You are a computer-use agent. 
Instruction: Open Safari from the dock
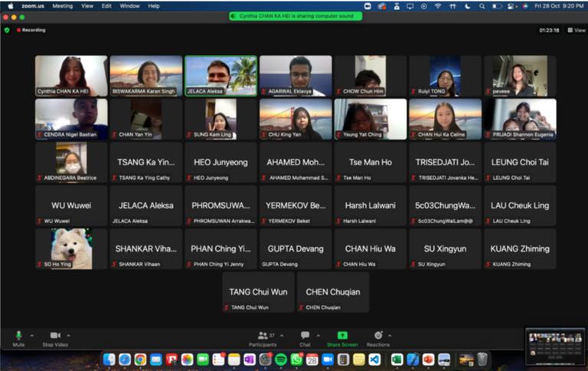click(x=125, y=360)
